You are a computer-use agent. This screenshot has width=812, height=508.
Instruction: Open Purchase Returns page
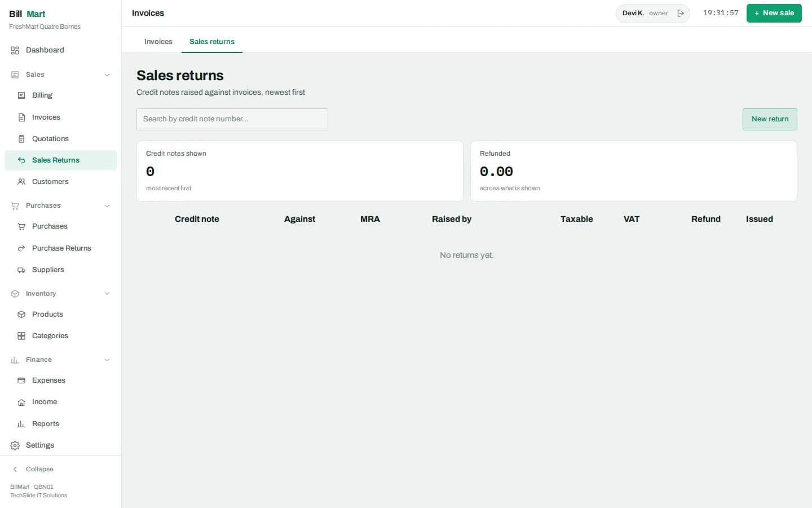point(60,248)
